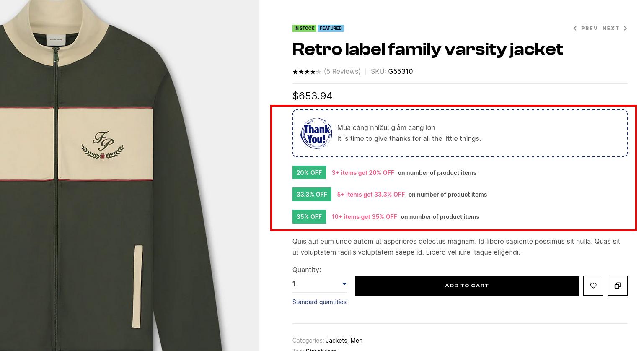Click the star rating icons

pyautogui.click(x=307, y=72)
